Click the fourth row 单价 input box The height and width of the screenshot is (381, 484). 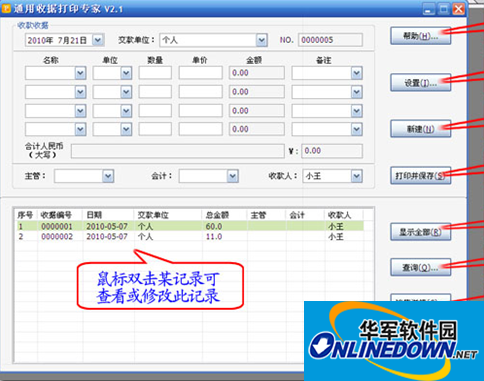(x=201, y=129)
